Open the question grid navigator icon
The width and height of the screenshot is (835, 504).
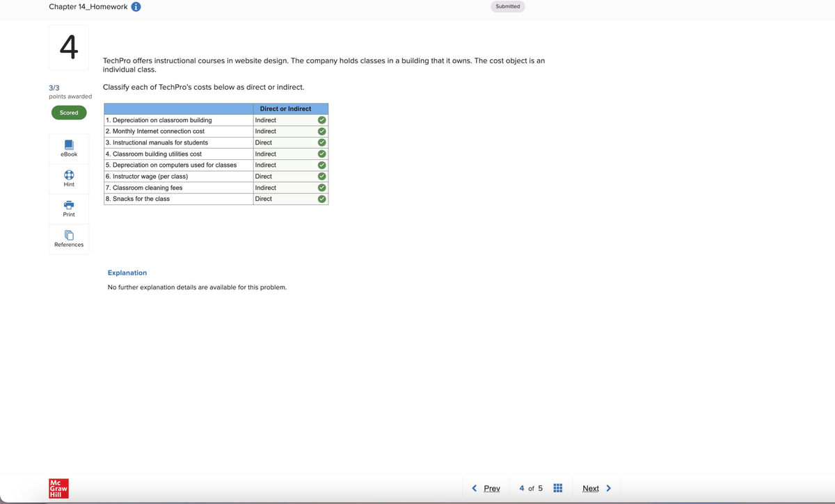click(x=557, y=488)
